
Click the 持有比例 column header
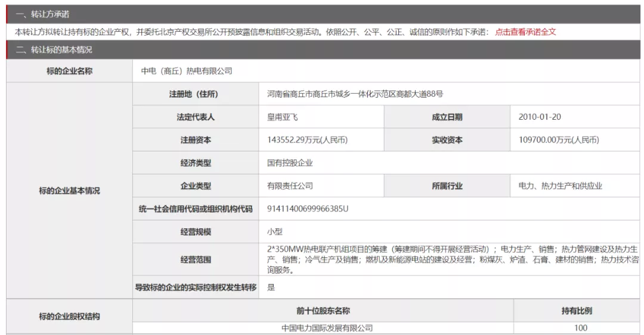(577, 311)
